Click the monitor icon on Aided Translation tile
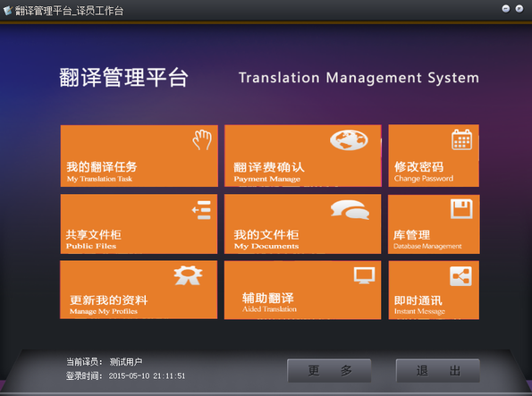 point(365,275)
